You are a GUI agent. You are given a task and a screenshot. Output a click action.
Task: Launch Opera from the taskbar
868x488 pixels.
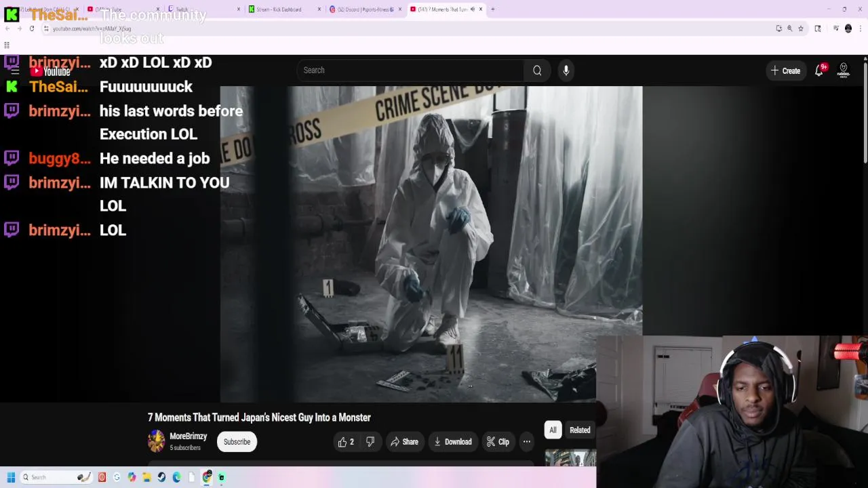pos(102,477)
